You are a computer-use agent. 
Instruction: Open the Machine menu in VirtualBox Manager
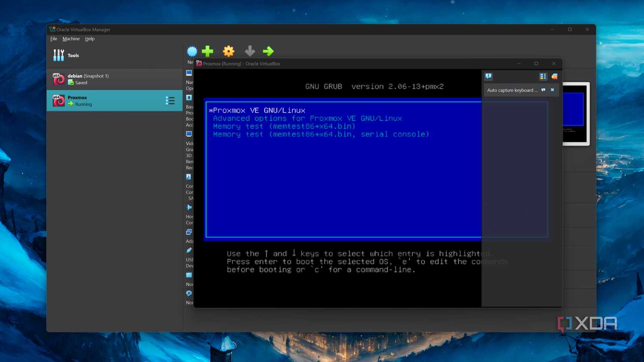tap(71, 39)
